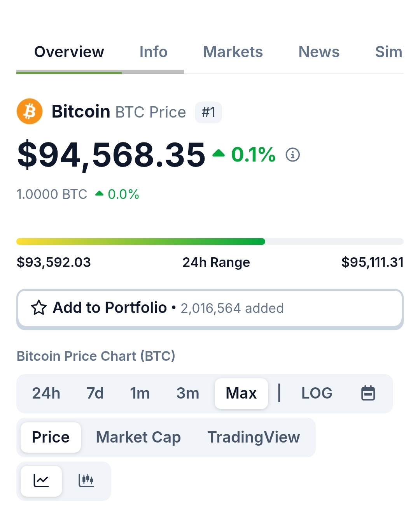Select the Price chart mode
Viewport: 420px width, 527px height.
(51, 437)
